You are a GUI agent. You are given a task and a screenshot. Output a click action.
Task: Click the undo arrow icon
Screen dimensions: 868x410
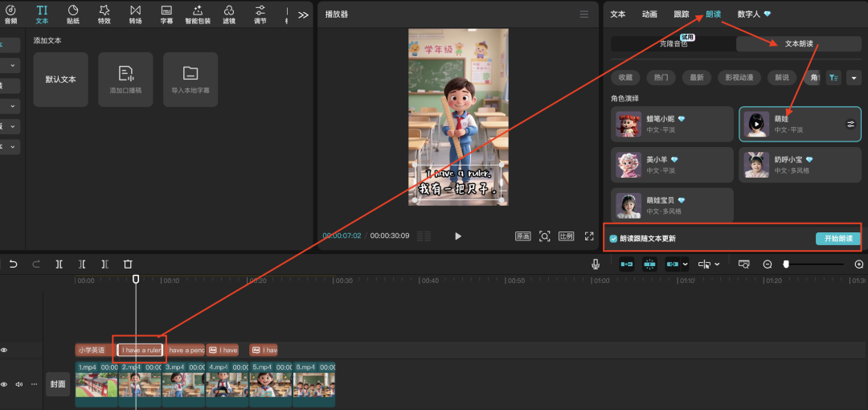pos(14,264)
